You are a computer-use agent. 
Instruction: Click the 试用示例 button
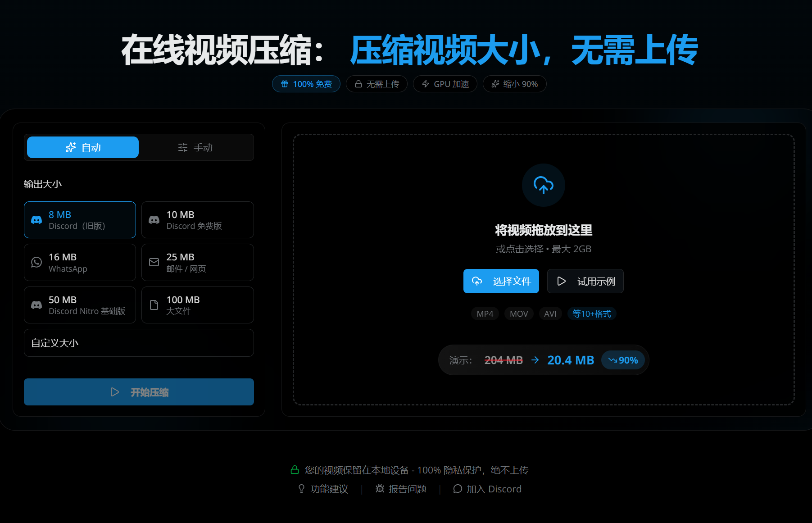585,281
